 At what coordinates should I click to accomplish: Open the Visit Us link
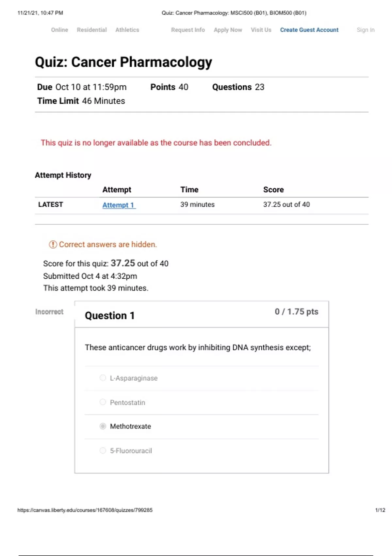pyautogui.click(x=261, y=30)
